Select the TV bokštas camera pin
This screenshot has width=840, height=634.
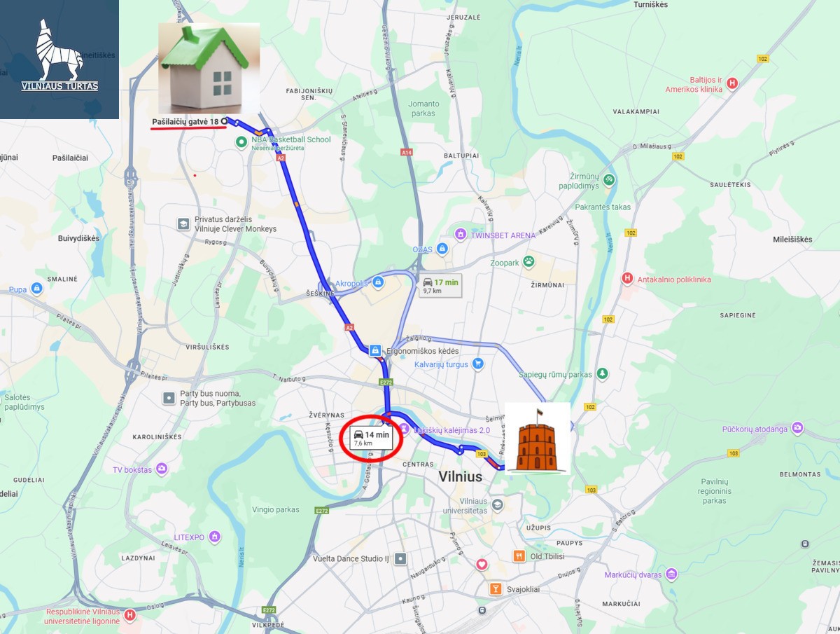[x=162, y=468]
